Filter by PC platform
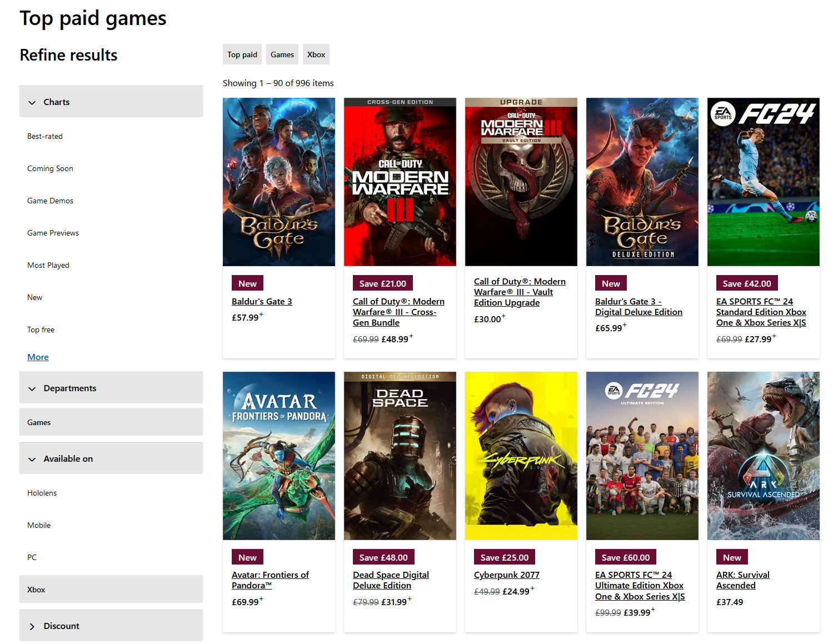The image size is (838, 644). [32, 557]
